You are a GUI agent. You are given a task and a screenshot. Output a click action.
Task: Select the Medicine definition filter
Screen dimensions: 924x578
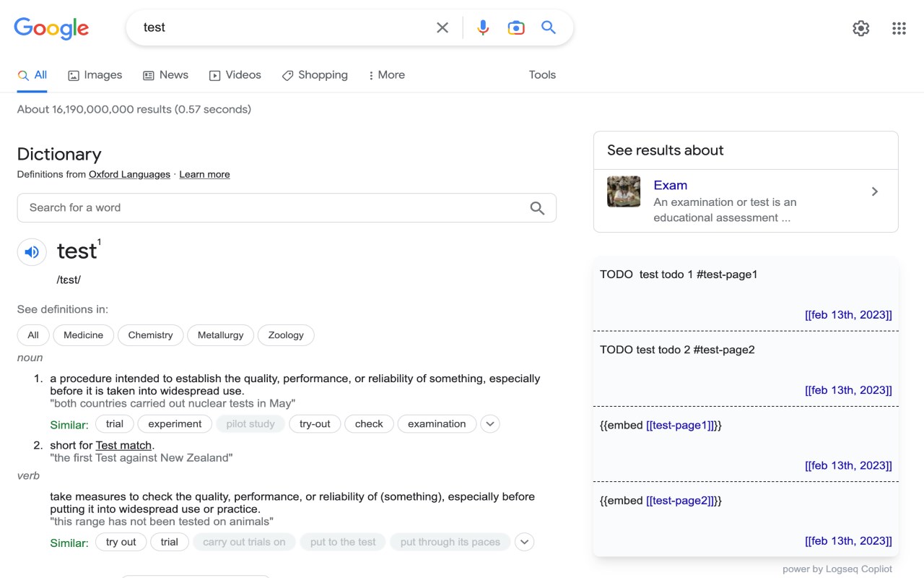[83, 335]
